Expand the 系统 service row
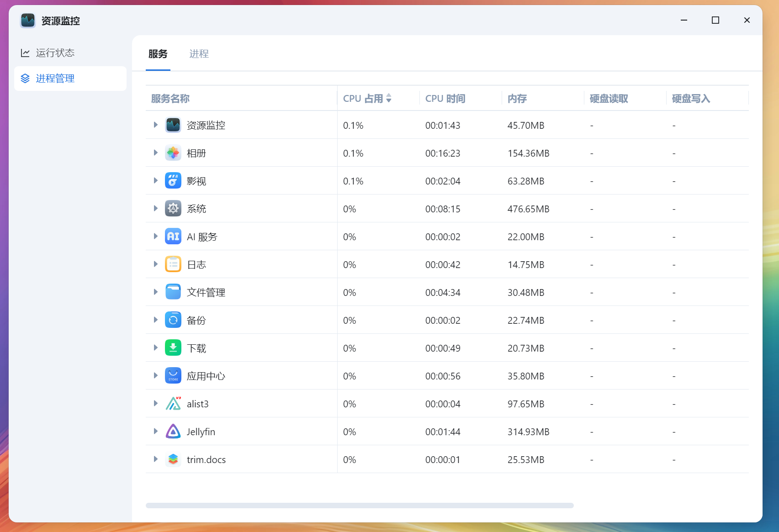Viewport: 779px width, 532px height. (156, 209)
